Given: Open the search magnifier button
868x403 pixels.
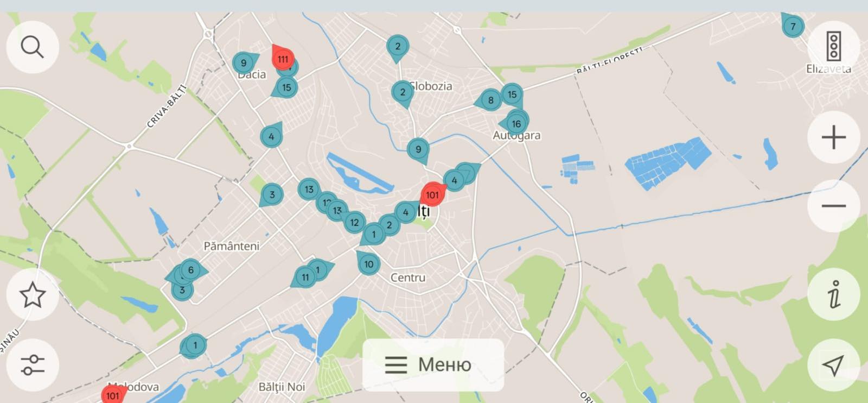Looking at the screenshot, I should tap(33, 47).
